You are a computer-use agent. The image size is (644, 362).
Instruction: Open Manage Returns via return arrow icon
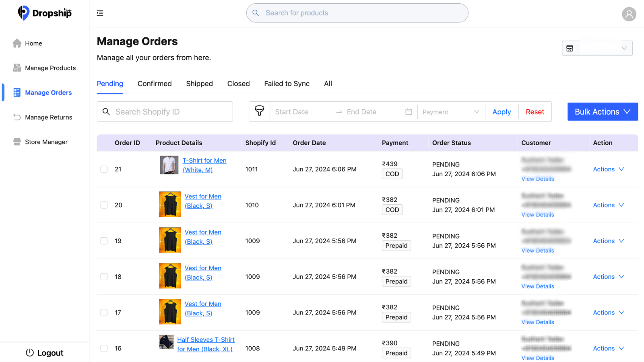click(x=17, y=117)
